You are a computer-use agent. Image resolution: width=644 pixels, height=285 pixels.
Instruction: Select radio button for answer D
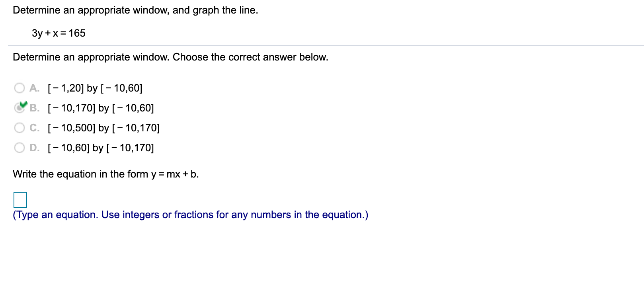click(x=19, y=147)
